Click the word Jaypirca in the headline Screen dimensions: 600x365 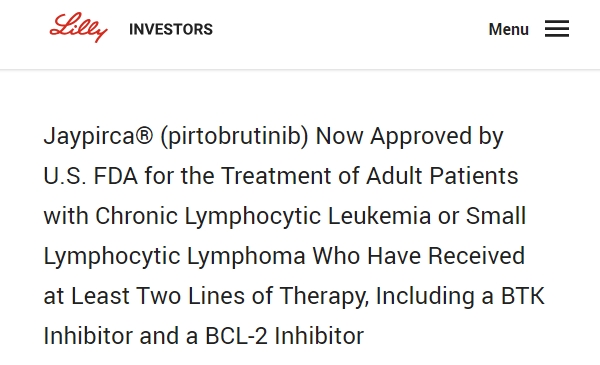click(x=89, y=137)
